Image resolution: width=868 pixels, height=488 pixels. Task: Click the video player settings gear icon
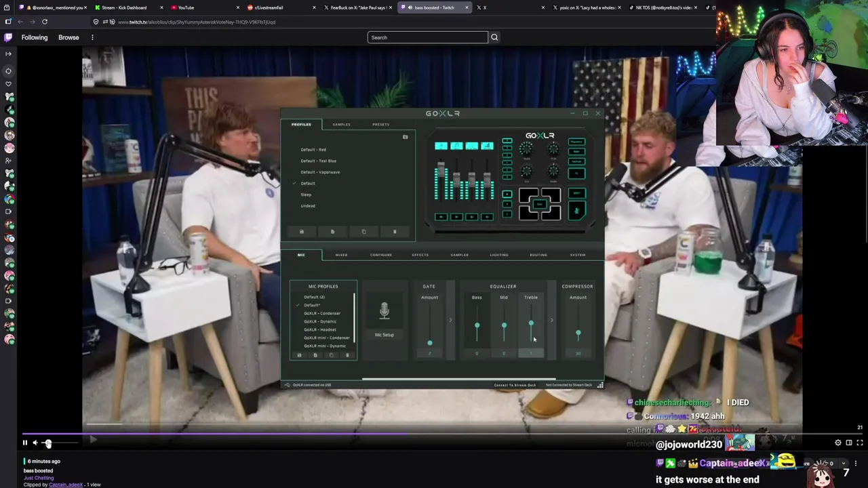[x=838, y=443]
